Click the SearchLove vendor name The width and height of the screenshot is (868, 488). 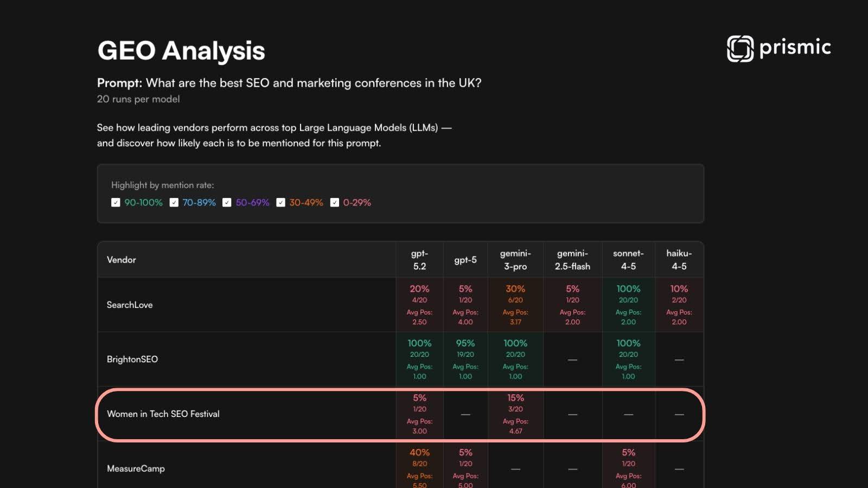tap(130, 305)
